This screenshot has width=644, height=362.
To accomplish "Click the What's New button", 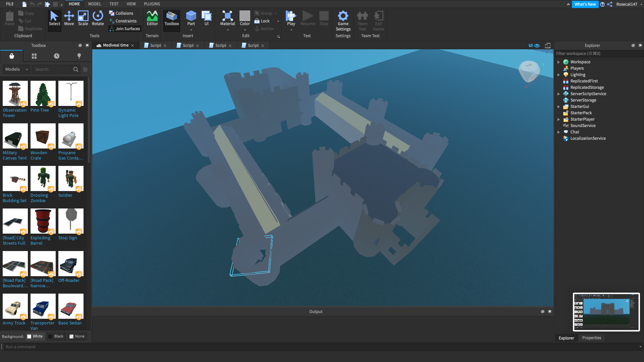I will (585, 4).
